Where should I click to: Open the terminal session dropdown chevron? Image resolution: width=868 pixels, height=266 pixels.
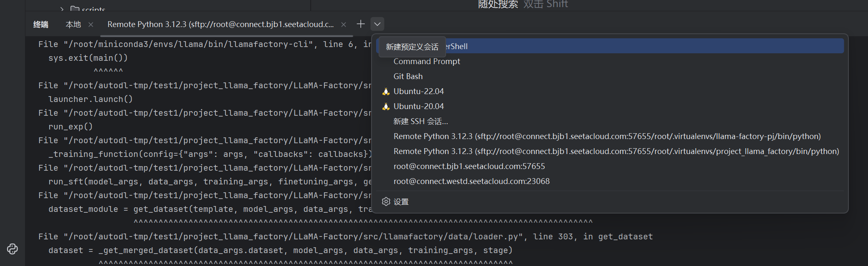point(377,24)
